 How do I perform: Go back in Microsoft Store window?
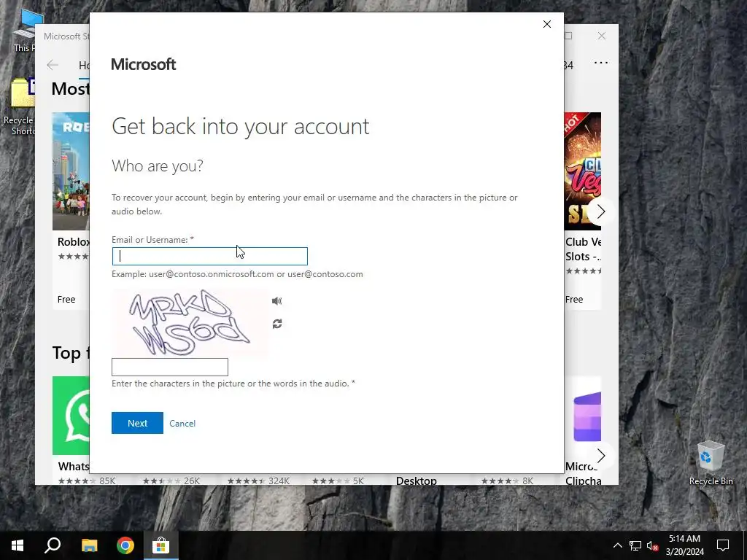[53, 65]
